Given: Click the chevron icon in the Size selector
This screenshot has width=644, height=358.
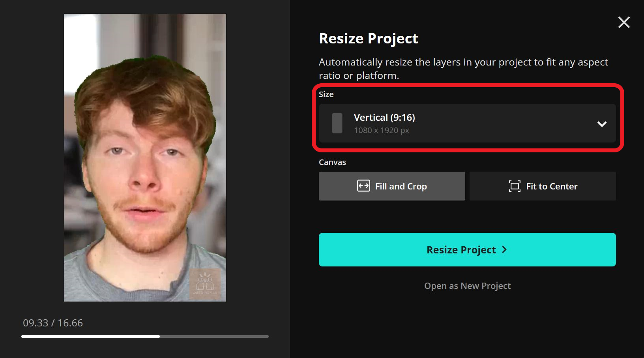Looking at the screenshot, I should (602, 124).
